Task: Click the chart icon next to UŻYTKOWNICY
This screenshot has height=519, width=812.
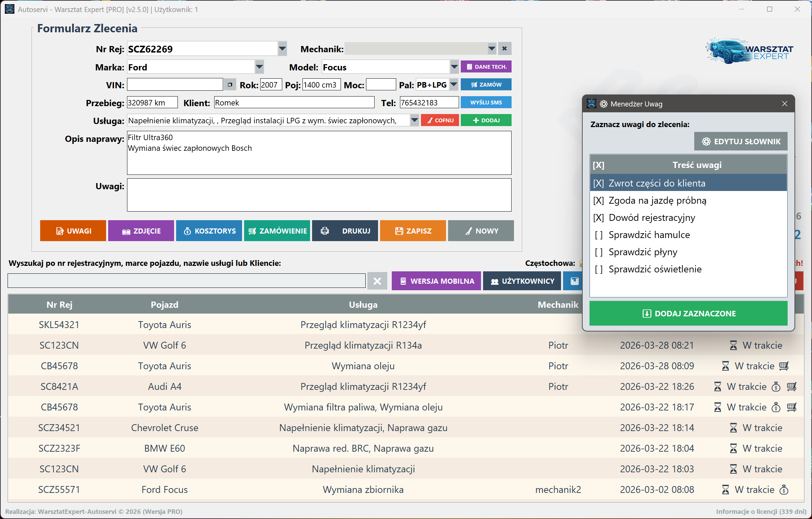Action: pos(574,281)
